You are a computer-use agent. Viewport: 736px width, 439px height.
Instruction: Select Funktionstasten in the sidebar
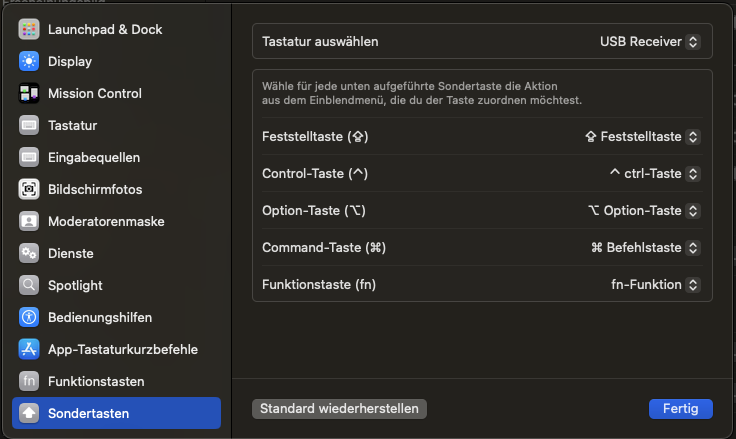pyautogui.click(x=96, y=381)
